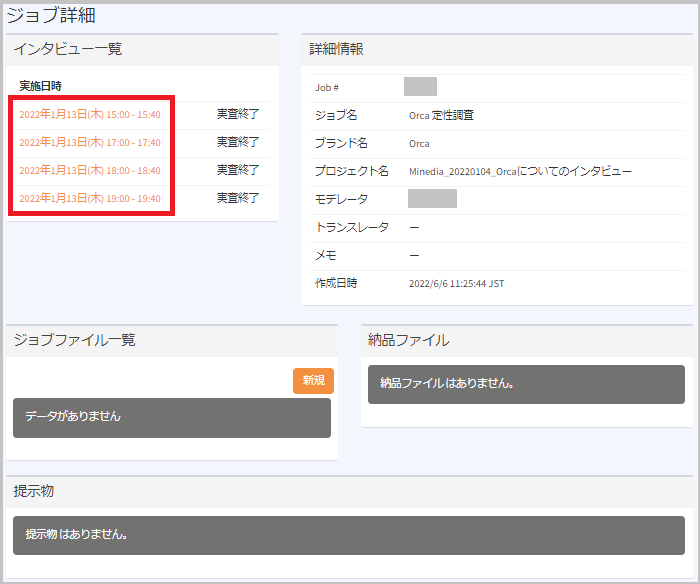Click 実査終了 status of the 19:00 interview
Image resolution: width=700 pixels, height=584 pixels.
(238, 198)
